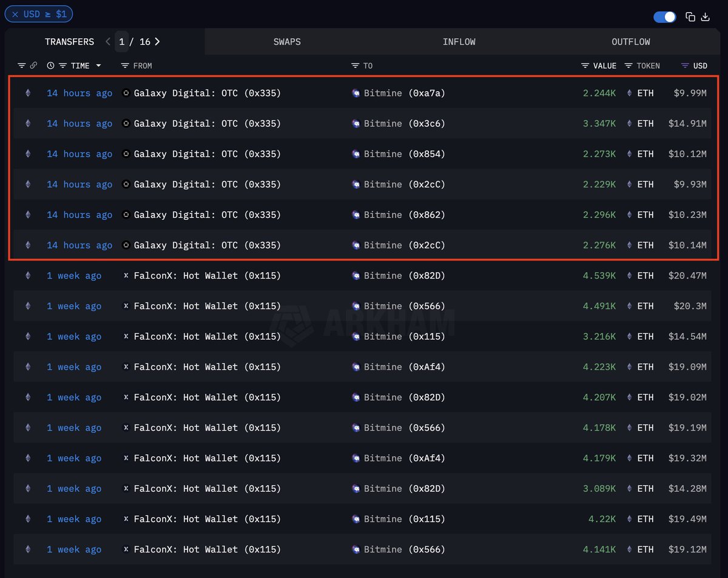Click the USD amount $19.12M
The width and height of the screenshot is (728, 578).
click(x=687, y=549)
